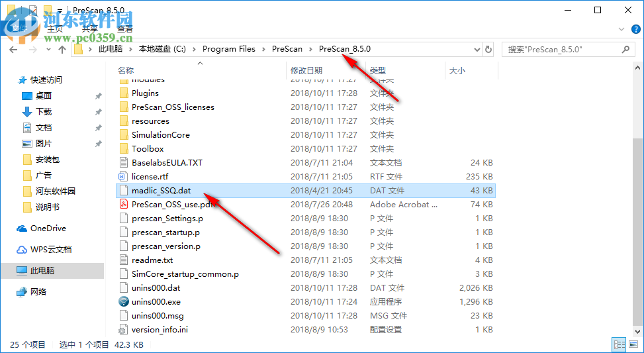The height and width of the screenshot is (353, 644).
Task: Click the OneDrive cloud icon
Action: (22, 228)
